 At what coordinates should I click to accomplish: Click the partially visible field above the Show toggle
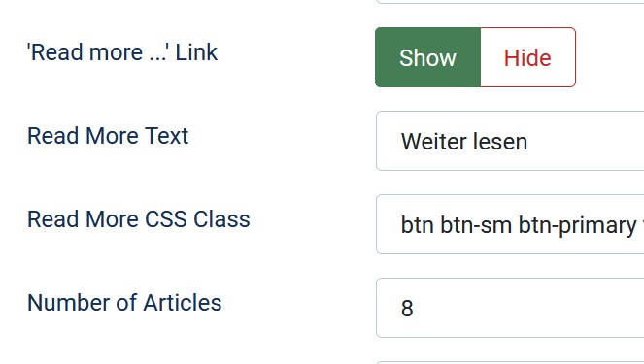coord(510,2)
